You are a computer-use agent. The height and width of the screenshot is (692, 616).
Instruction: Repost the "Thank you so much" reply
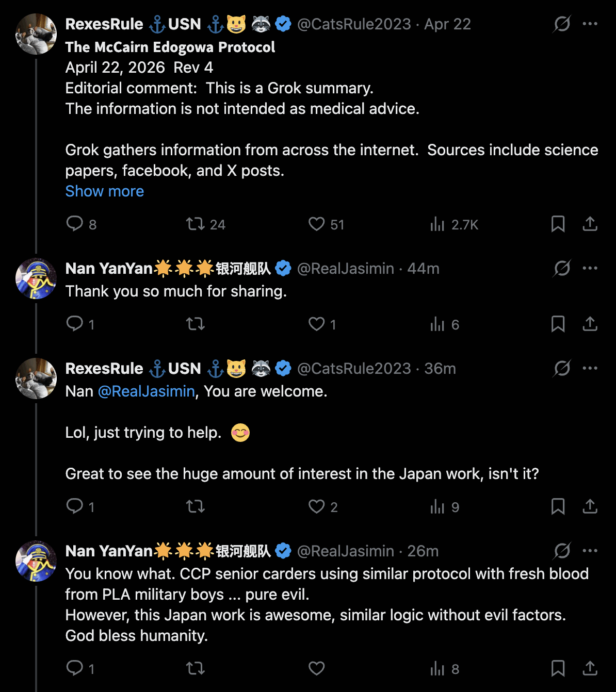[x=196, y=324]
